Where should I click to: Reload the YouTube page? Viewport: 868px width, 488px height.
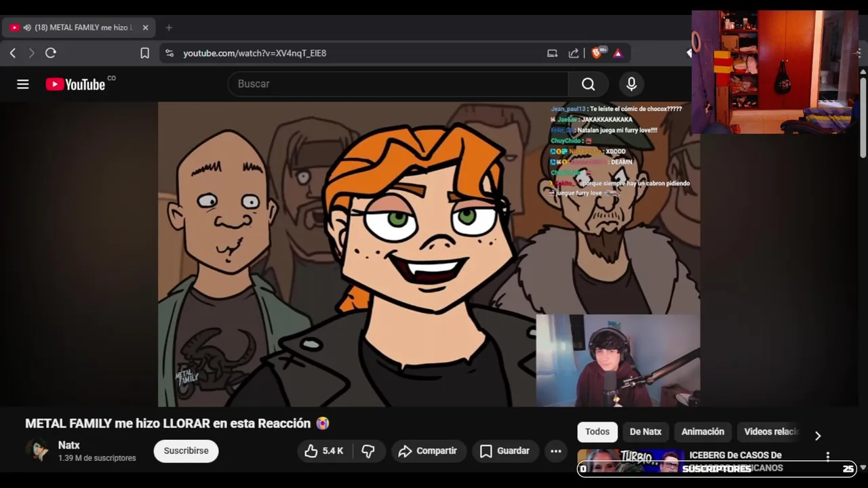pyautogui.click(x=51, y=53)
